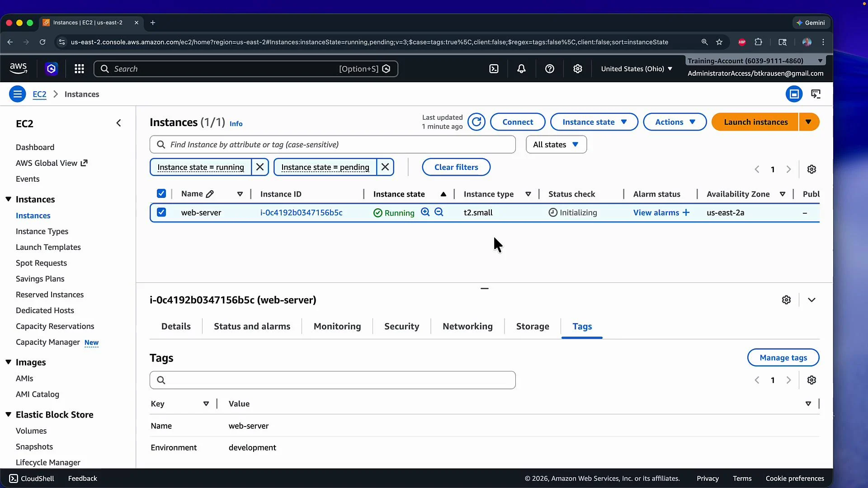Image resolution: width=868 pixels, height=488 pixels.
Task: Switch to the Networking tab
Action: pyautogui.click(x=467, y=326)
